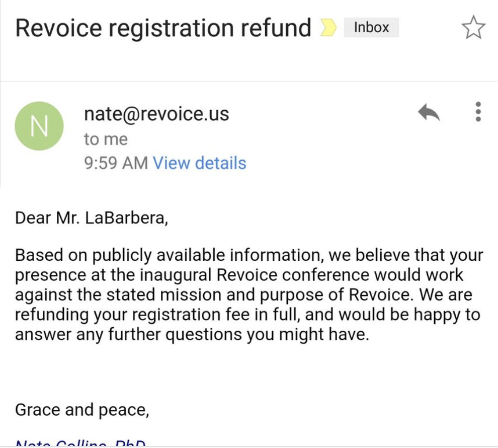Open the Nate Collins, PhD signature link
This screenshot has height=448, width=498.
tap(80, 443)
